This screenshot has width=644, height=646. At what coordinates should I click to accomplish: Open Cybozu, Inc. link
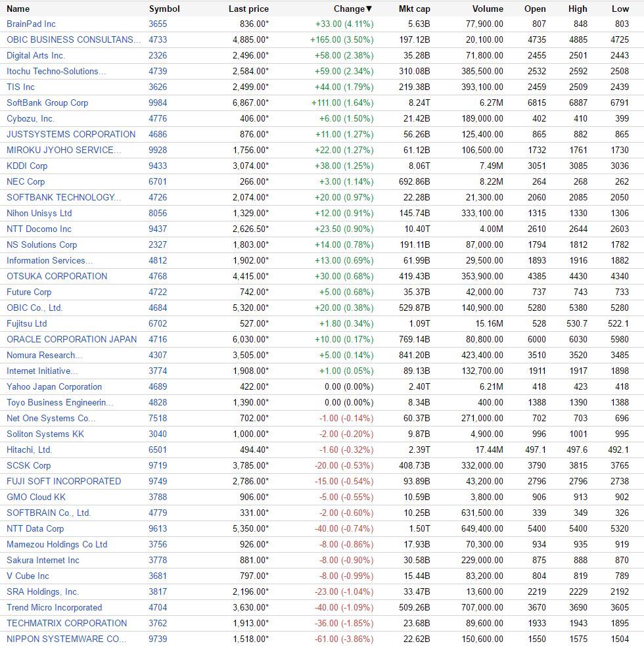30,119
